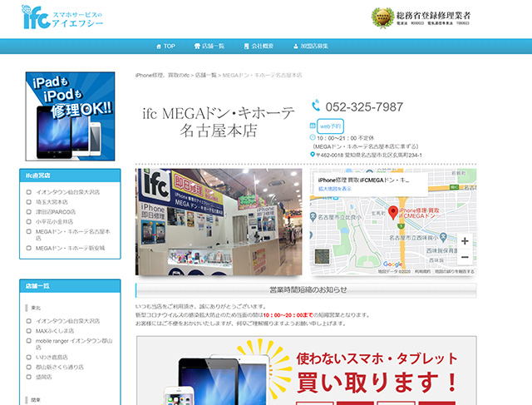Select 郡山新さくら通り店 in list
Image resolution: width=532 pixels, height=405 pixels.
60,367
